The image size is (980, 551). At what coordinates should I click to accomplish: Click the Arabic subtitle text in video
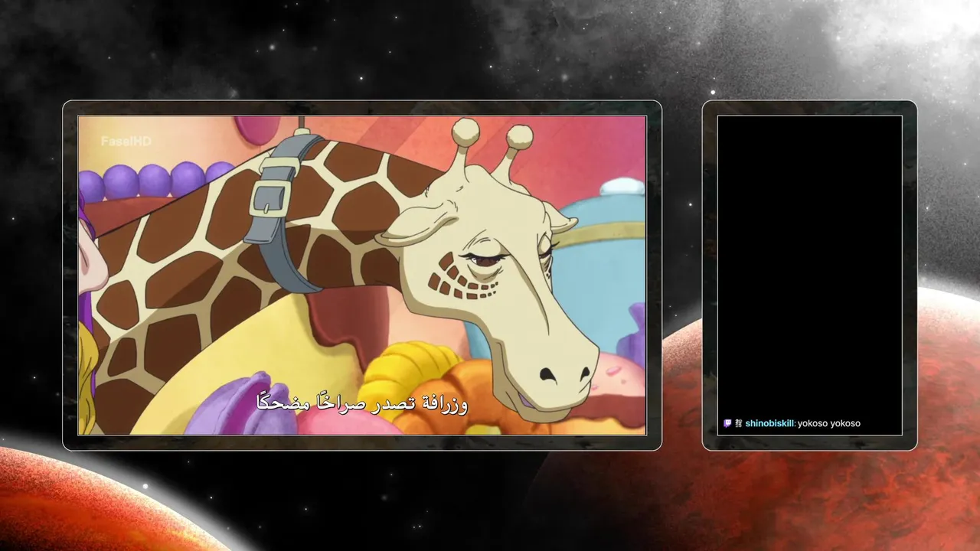[x=362, y=403]
